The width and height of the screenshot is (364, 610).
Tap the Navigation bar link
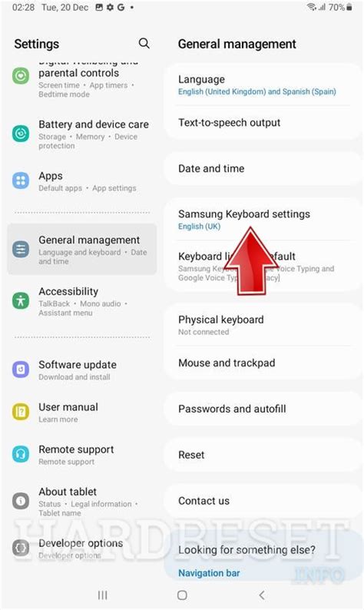(209, 573)
